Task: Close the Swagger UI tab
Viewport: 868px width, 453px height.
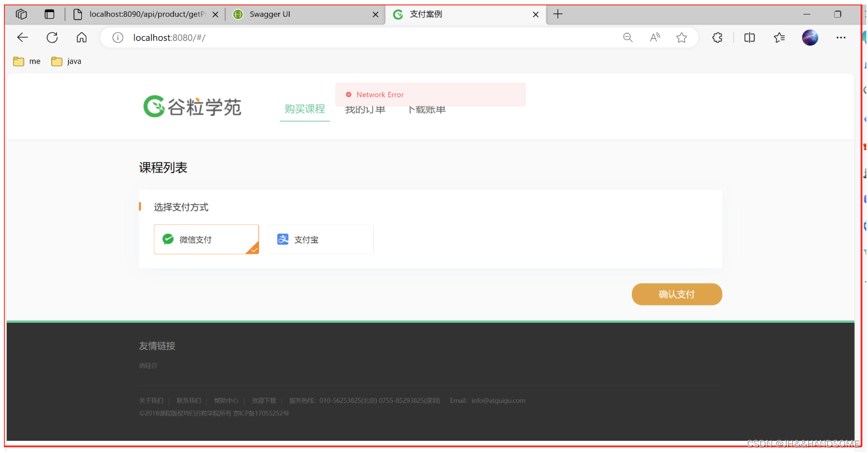Action: [x=376, y=14]
